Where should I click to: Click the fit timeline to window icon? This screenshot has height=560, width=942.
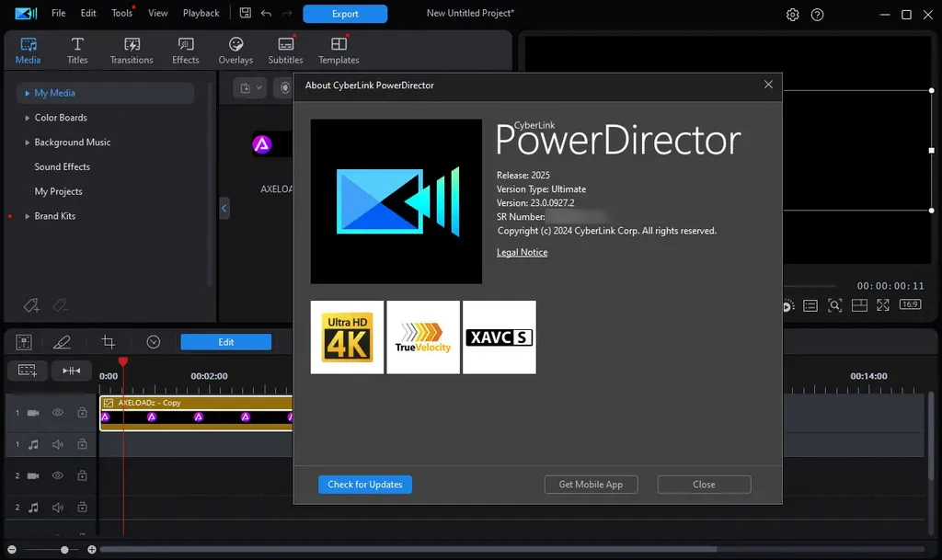[x=72, y=371]
